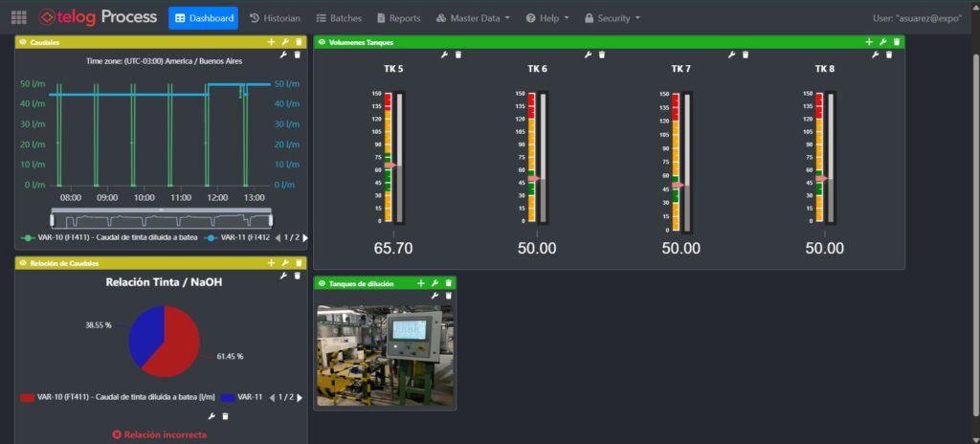Image resolution: width=980 pixels, height=444 pixels.
Task: Expand the Security dropdown menu
Action: 612,18
